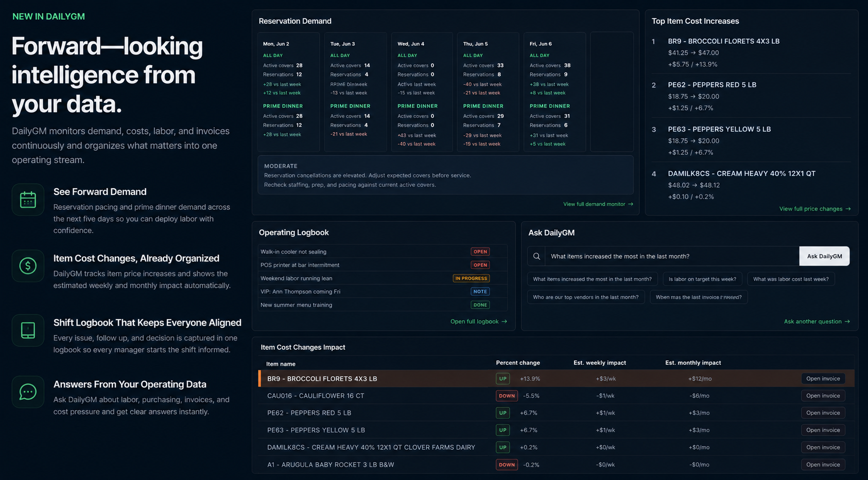The height and width of the screenshot is (480, 868).
Task: Select 'Who are our top vendors' chip
Action: (585, 297)
